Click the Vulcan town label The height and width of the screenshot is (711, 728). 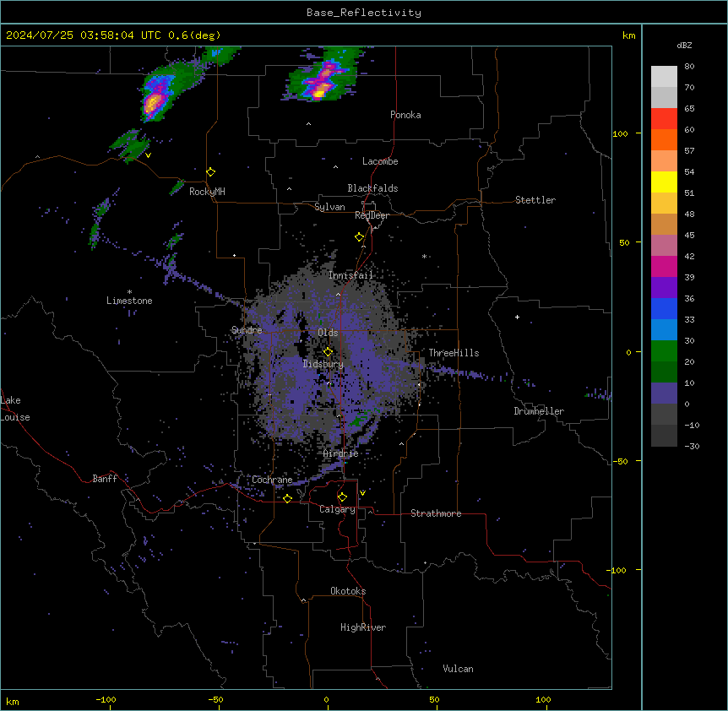(458, 669)
